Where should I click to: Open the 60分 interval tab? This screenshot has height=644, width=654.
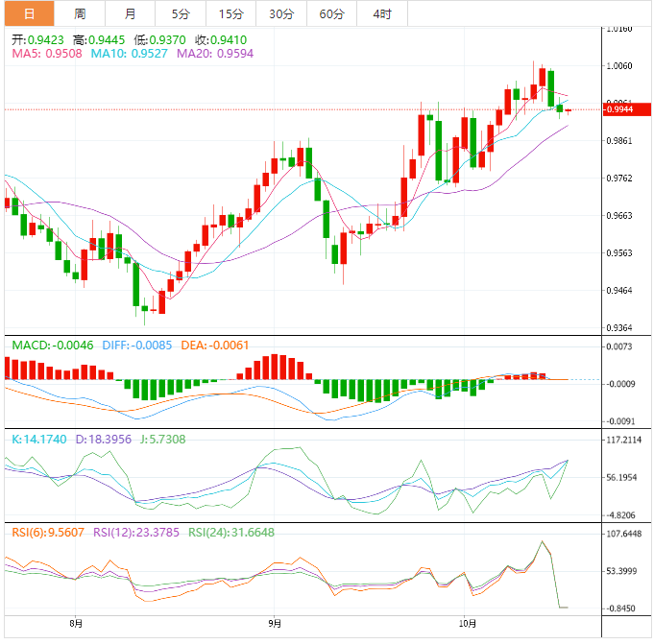(331, 13)
